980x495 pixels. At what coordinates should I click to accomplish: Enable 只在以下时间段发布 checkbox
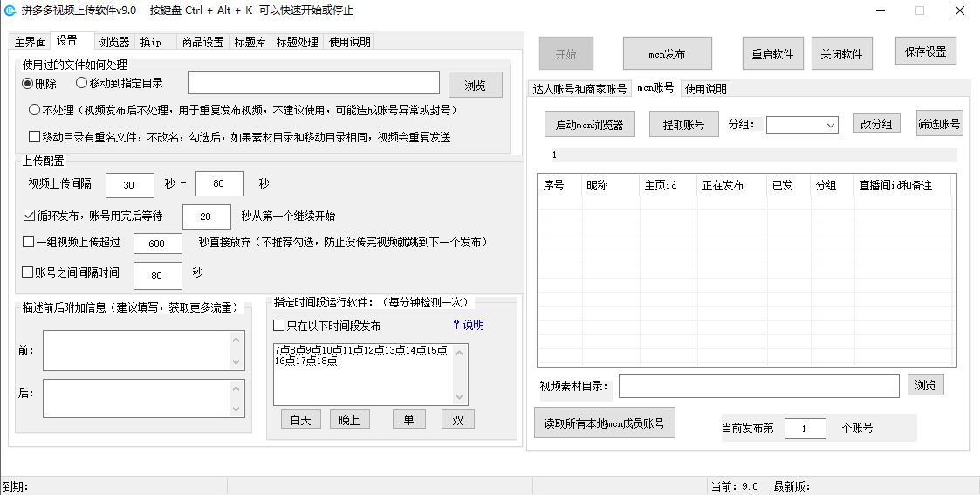pyautogui.click(x=279, y=326)
